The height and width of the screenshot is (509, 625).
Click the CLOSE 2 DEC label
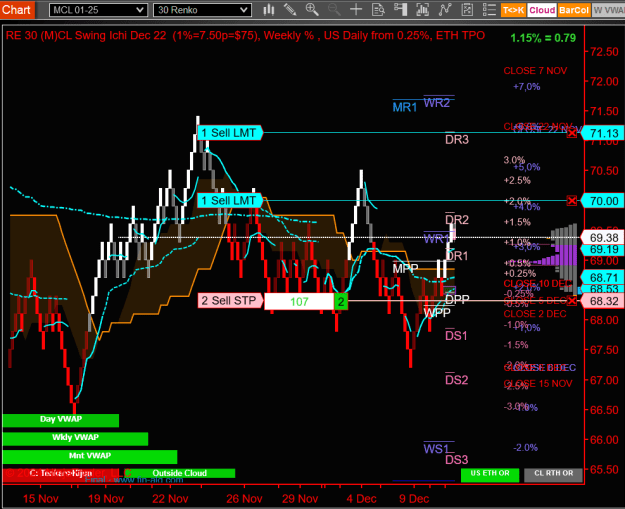535,314
